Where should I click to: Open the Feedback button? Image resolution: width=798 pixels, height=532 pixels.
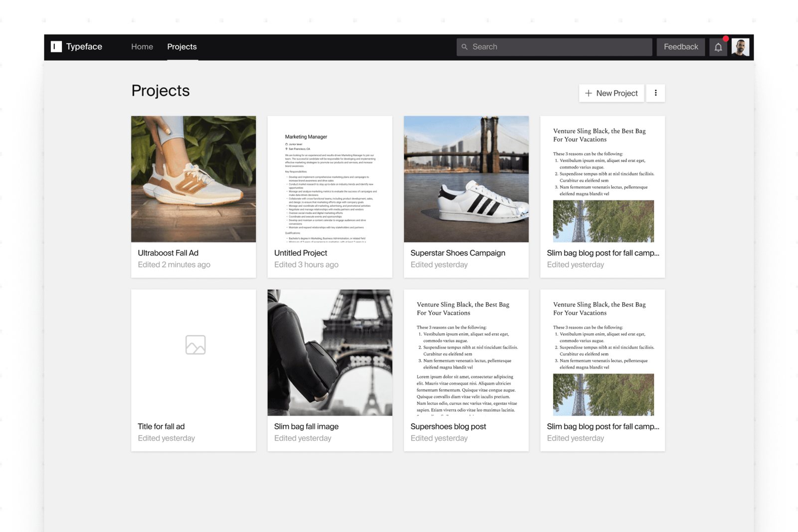pos(681,47)
